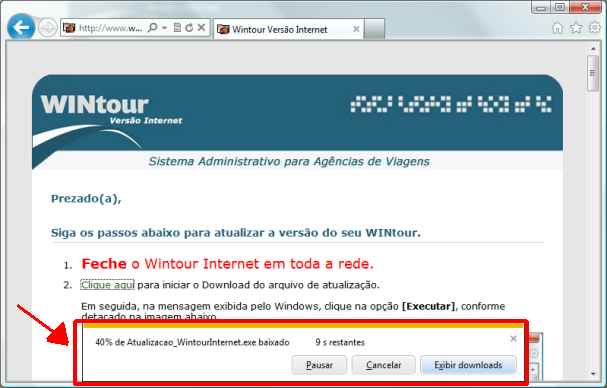The width and height of the screenshot is (607, 388).
Task: Click the 'Feche o Wintour Internet' red text
Action: 228,264
